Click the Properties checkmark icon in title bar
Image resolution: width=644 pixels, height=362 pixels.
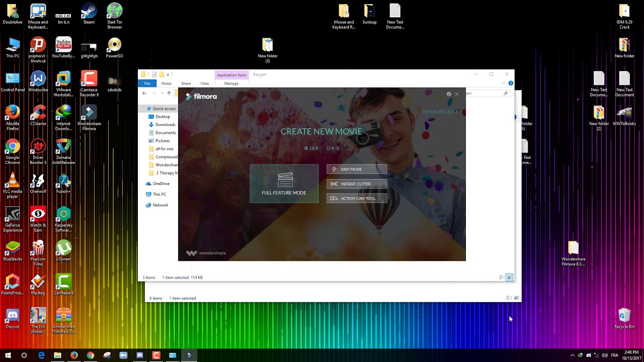click(154, 74)
